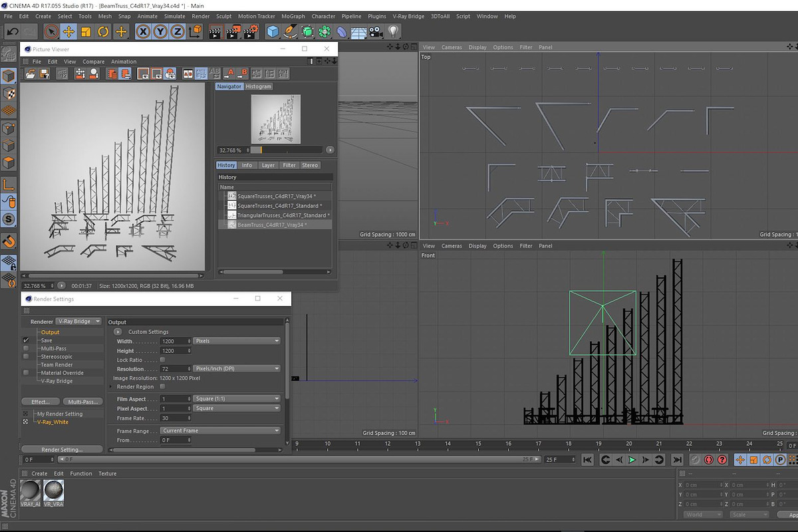
Task: Add a Bend deformer object
Action: tap(341, 31)
